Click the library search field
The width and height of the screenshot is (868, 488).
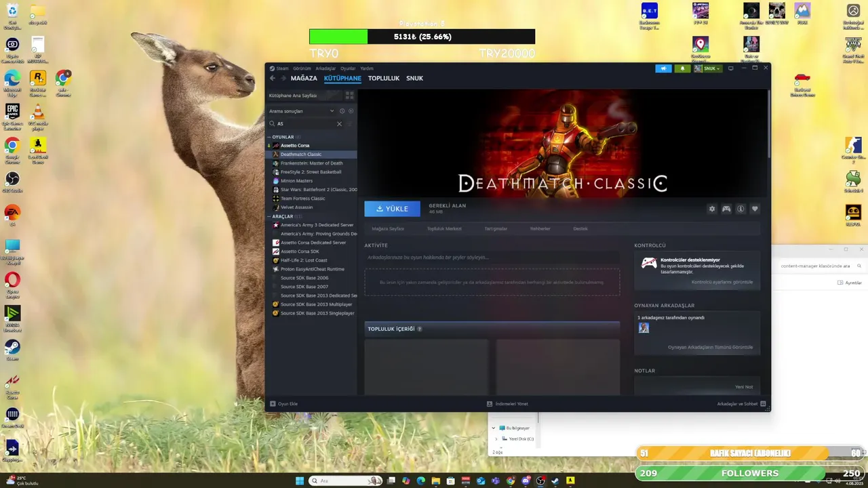(305, 124)
